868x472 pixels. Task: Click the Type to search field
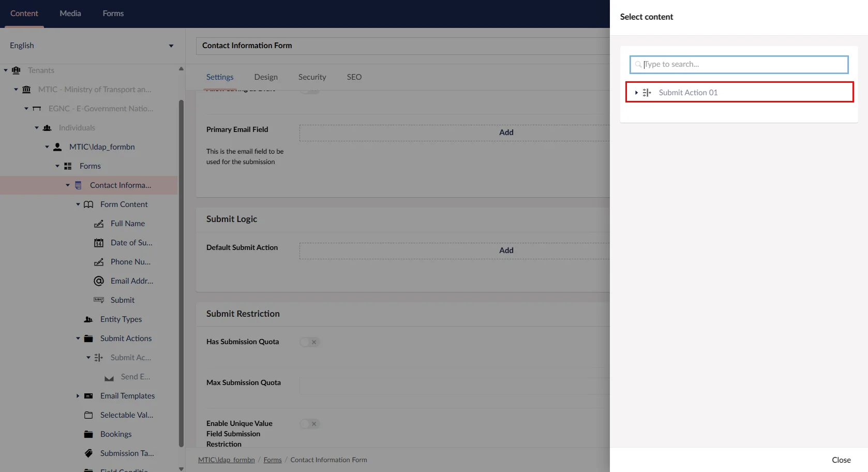(x=740, y=64)
